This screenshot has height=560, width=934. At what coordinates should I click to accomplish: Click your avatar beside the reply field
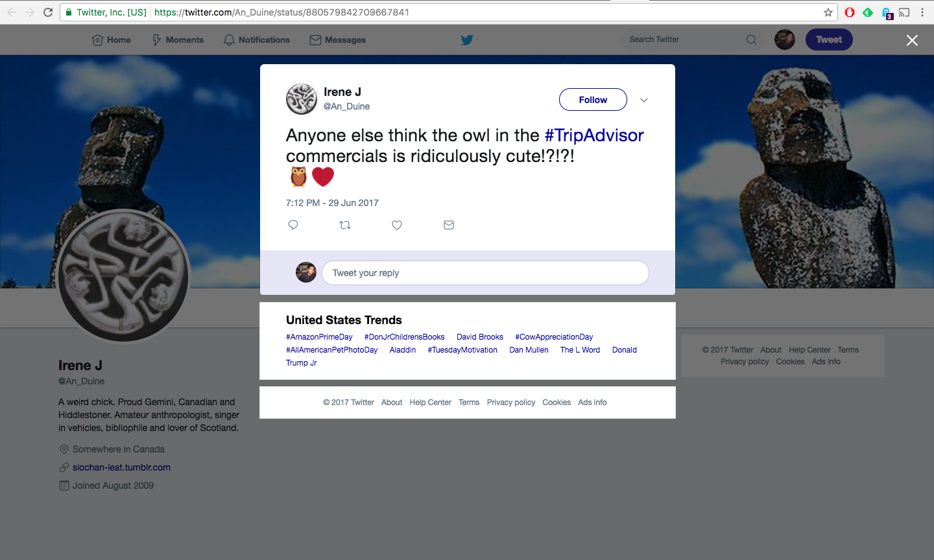click(306, 272)
